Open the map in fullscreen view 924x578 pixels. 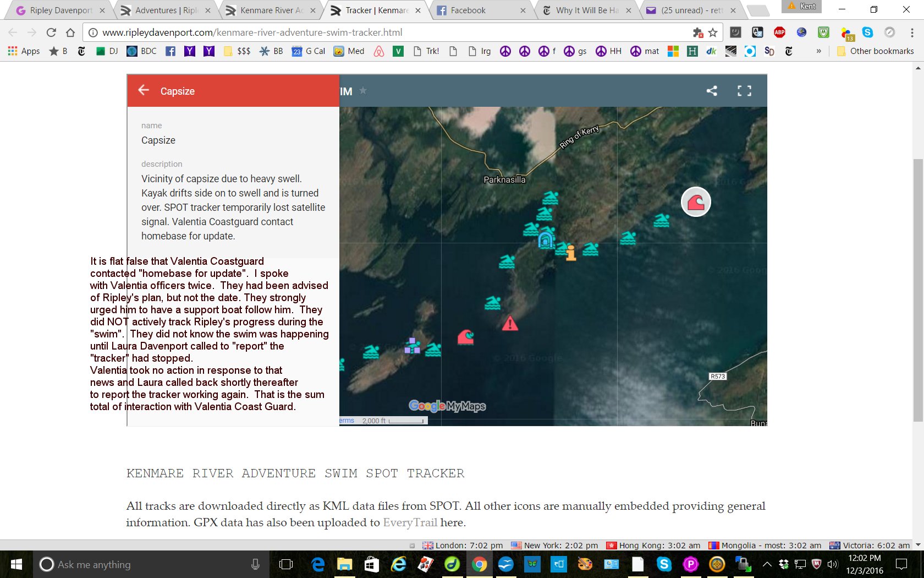coord(744,91)
